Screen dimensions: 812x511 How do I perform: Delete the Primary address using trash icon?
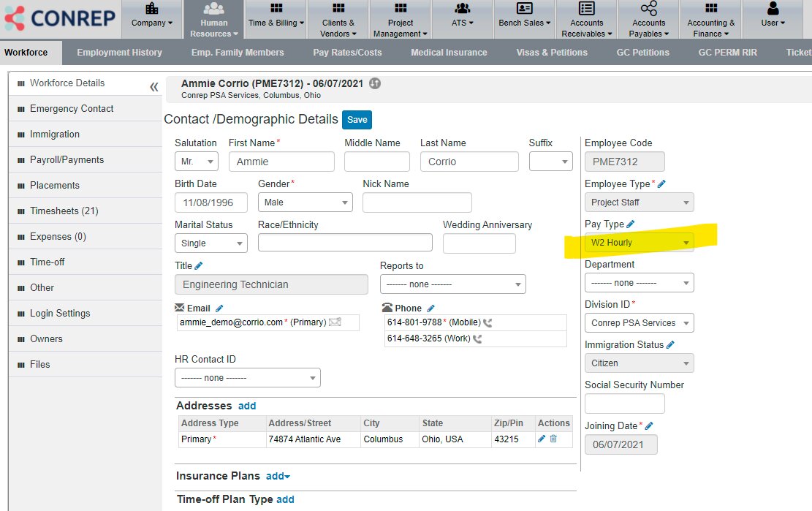(553, 439)
